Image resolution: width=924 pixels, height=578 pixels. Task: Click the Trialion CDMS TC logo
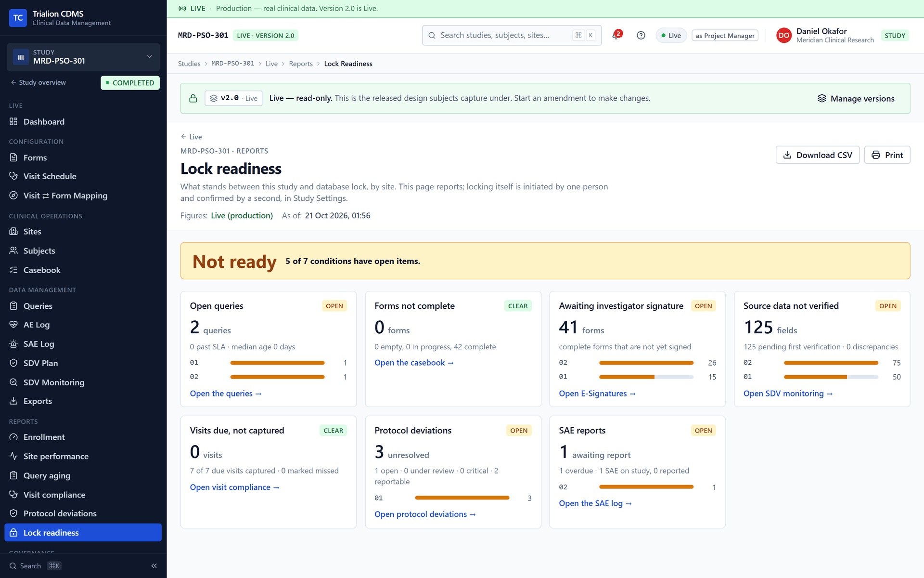(18, 18)
